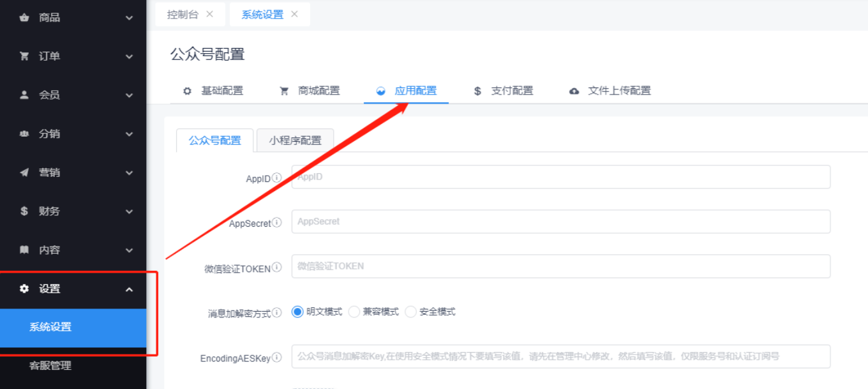The height and width of the screenshot is (389, 868).
Task: Click the 分销 group icon
Action: tap(24, 134)
